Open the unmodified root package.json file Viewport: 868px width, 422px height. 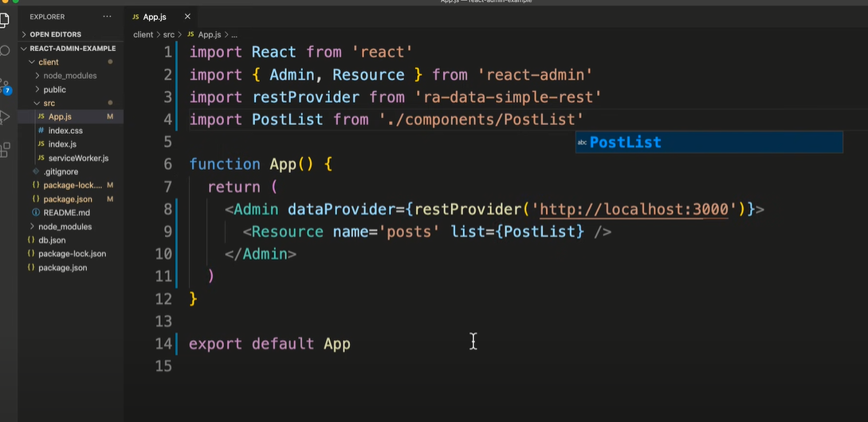[x=62, y=267]
